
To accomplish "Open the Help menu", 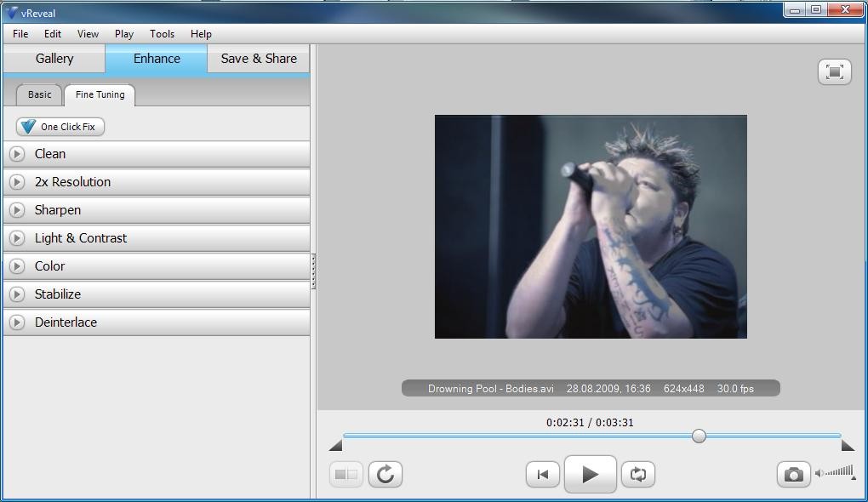I will coord(201,34).
